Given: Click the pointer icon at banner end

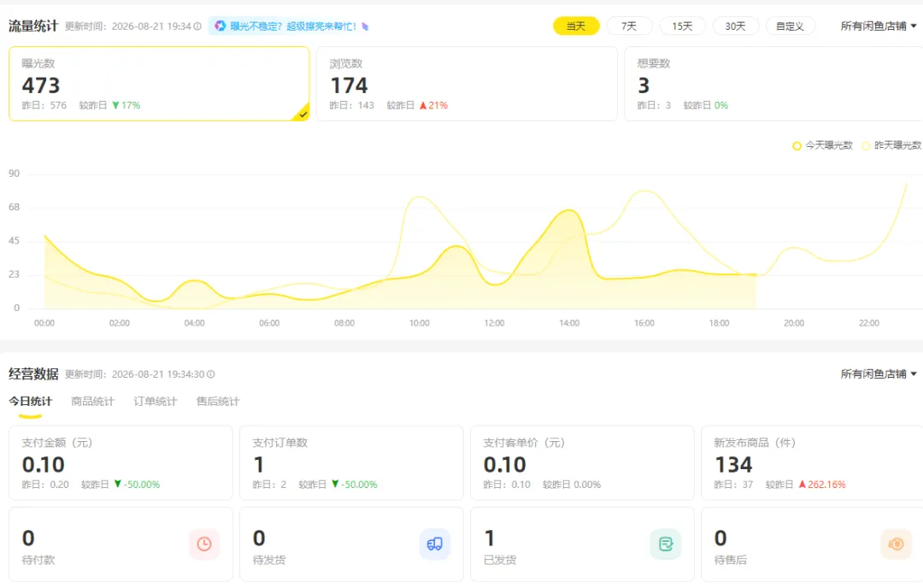Looking at the screenshot, I should 365,26.
